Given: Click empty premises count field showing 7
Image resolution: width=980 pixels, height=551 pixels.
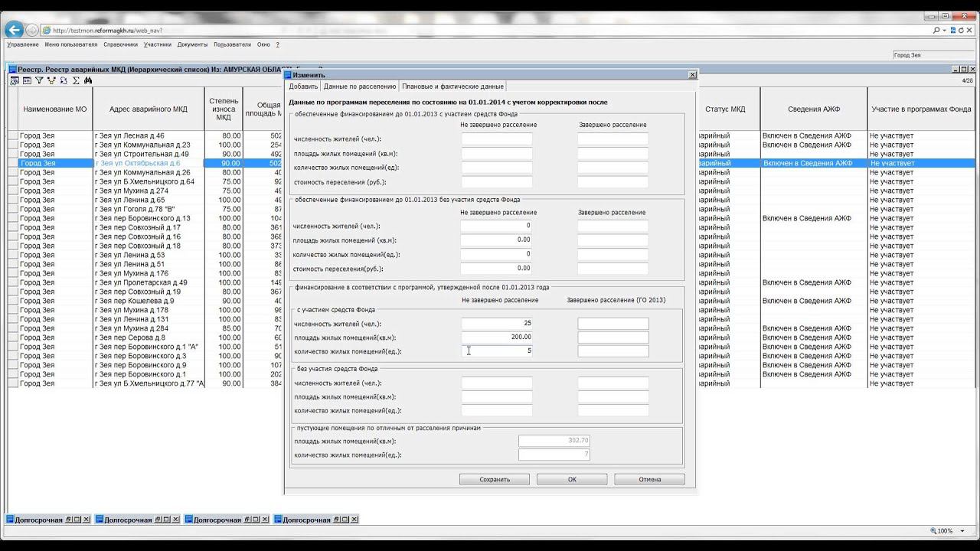Looking at the screenshot, I should point(554,455).
